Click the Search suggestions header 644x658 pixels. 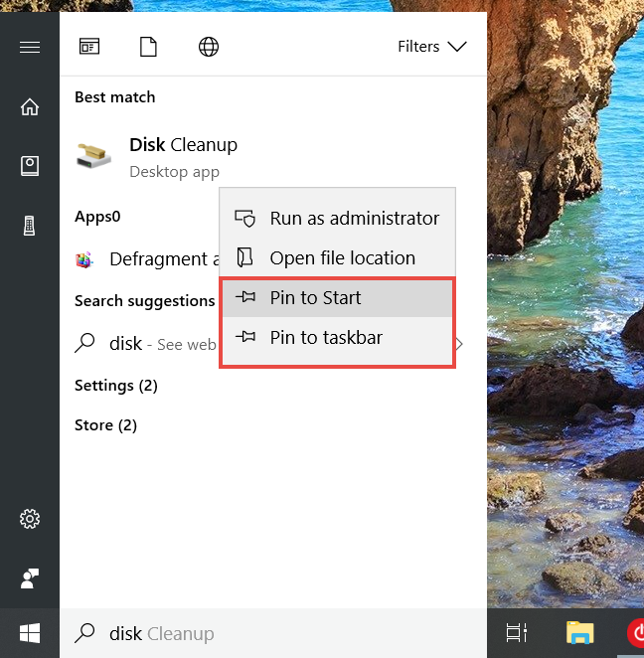[x=145, y=301]
